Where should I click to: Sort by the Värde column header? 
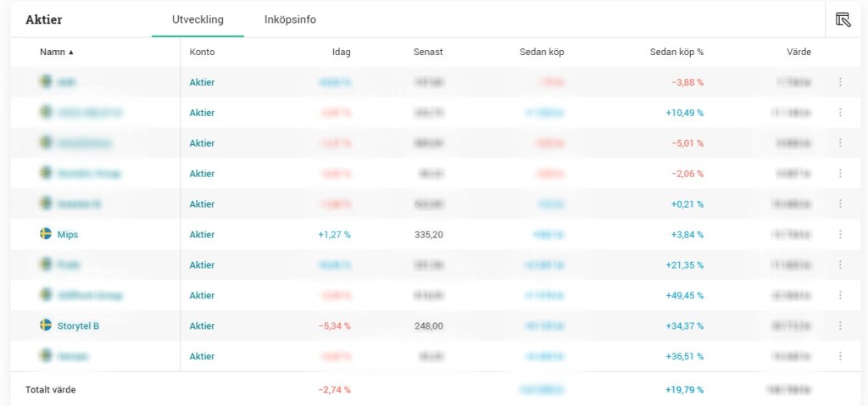(x=798, y=52)
